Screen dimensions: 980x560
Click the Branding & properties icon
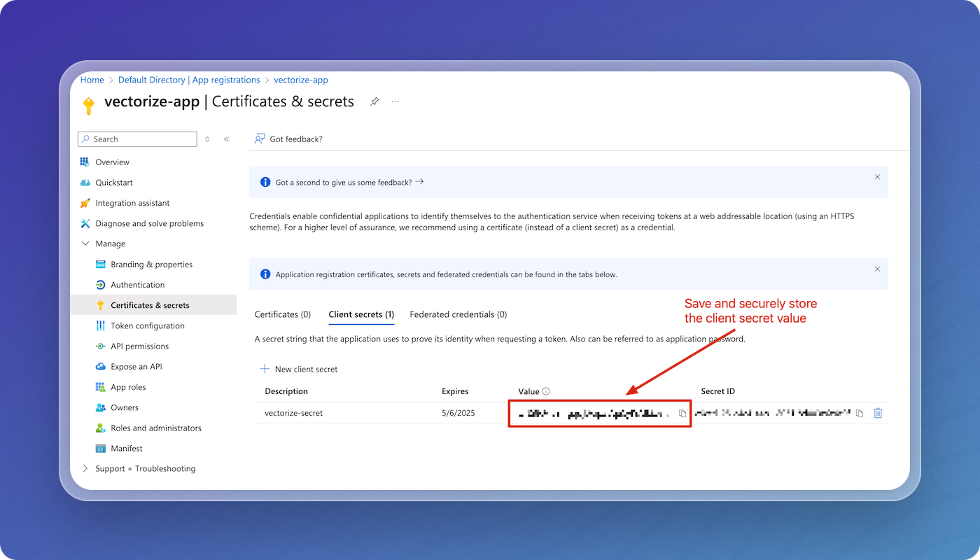pyautogui.click(x=100, y=265)
